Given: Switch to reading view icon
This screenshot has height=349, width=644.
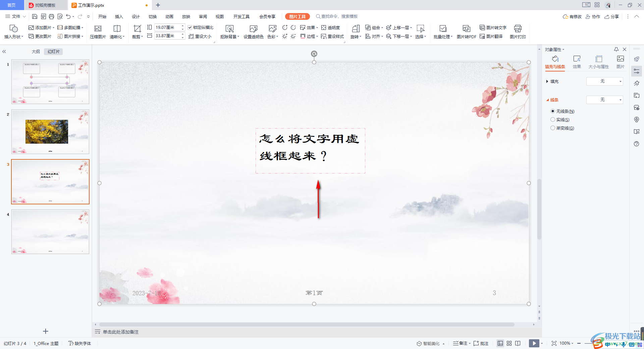Looking at the screenshot, I should [x=518, y=343].
